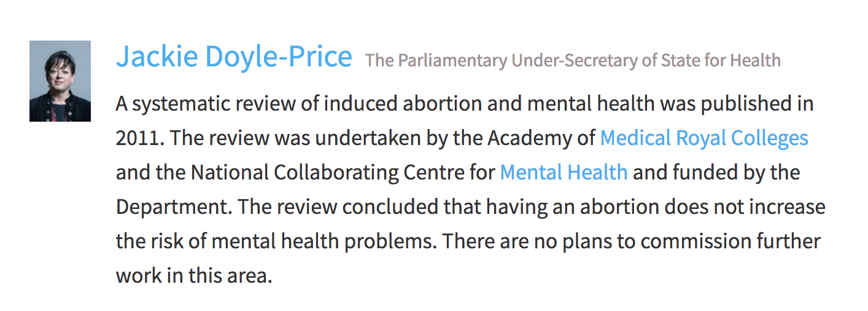Click the word 'Health' in Mental Health link

(x=597, y=172)
